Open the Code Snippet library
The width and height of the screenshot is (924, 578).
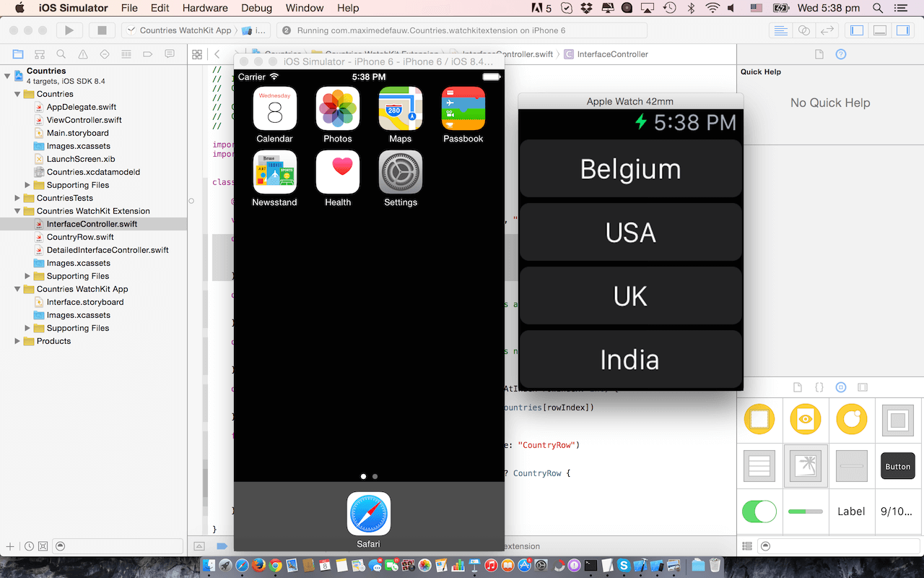(x=819, y=387)
